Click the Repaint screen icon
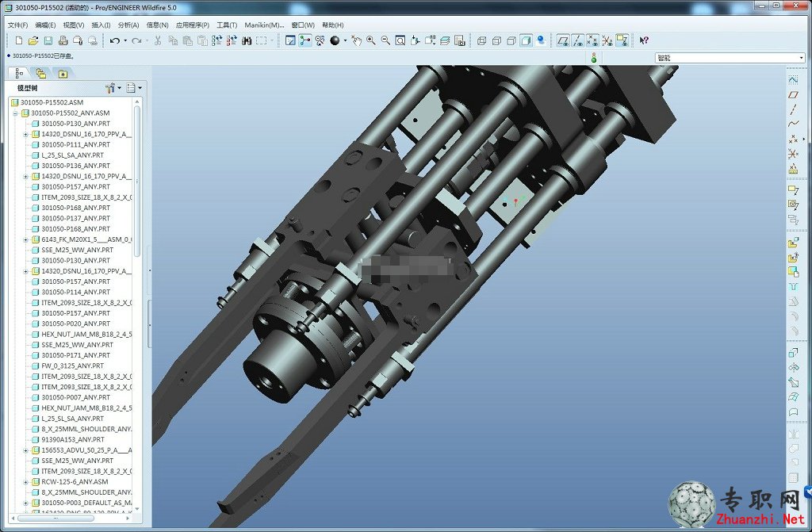 click(290, 40)
